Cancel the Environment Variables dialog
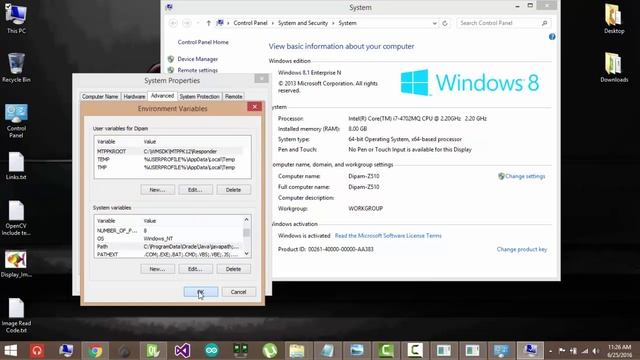The image size is (640, 360). click(x=238, y=292)
